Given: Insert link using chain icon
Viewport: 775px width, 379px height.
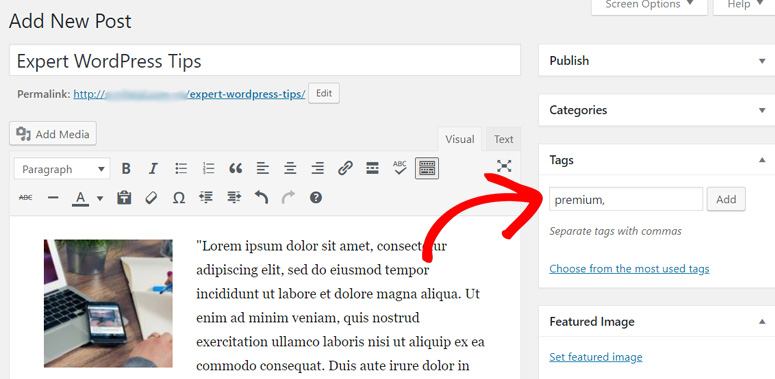Looking at the screenshot, I should click(345, 169).
